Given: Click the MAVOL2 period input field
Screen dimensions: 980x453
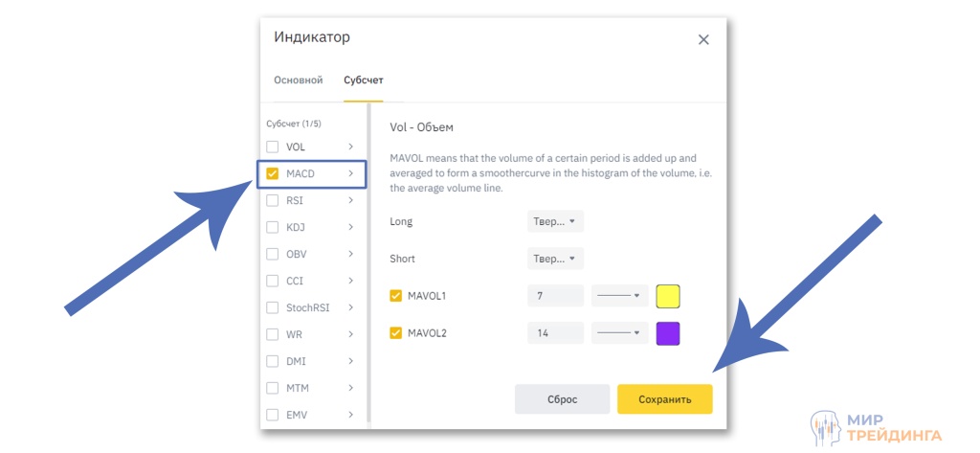Looking at the screenshot, I should (x=555, y=333).
